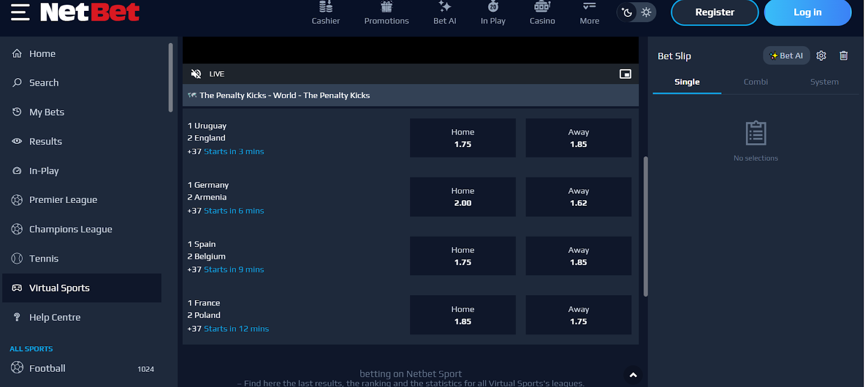Bet Away 1.85 on Uruguay vs England

pos(578,138)
